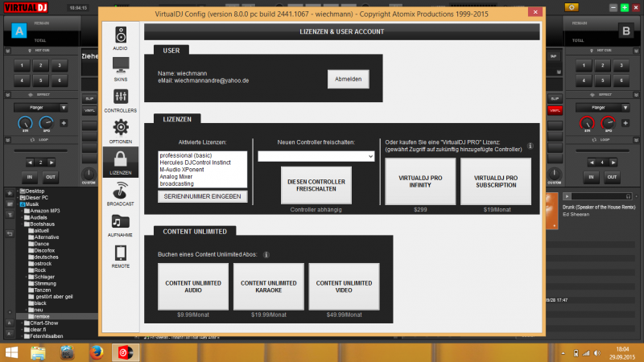Trigger hot cue 1 on deck A
644x362 pixels.
(x=22, y=65)
